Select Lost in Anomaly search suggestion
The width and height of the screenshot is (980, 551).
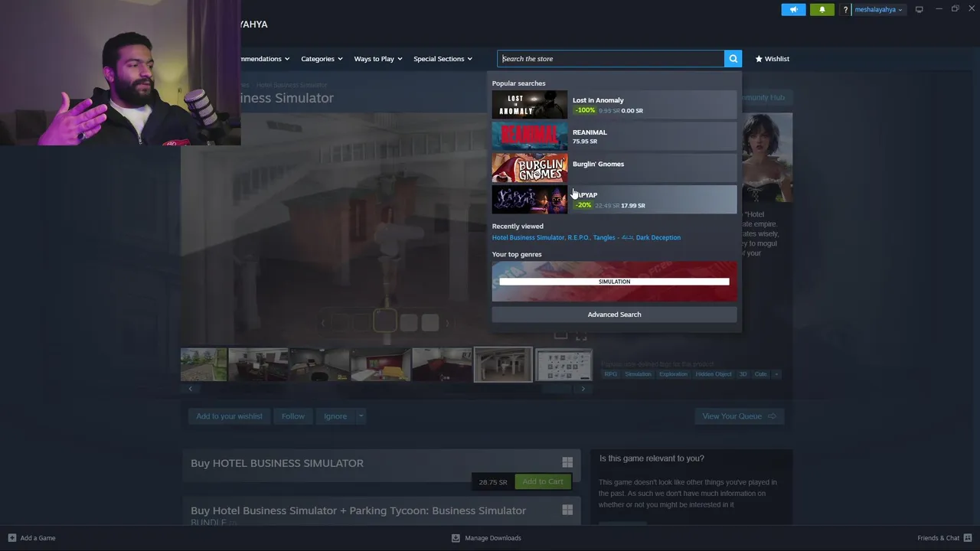(x=614, y=105)
